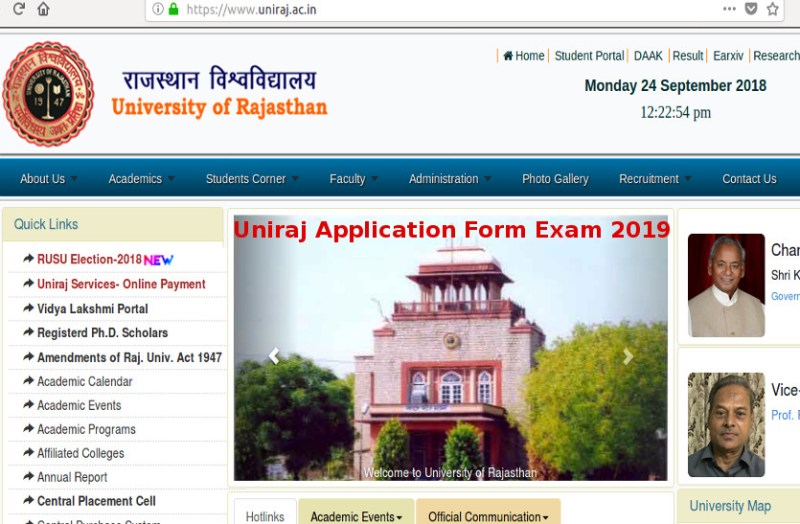Open the DAAK link
This screenshot has width=800, height=524.
click(648, 56)
